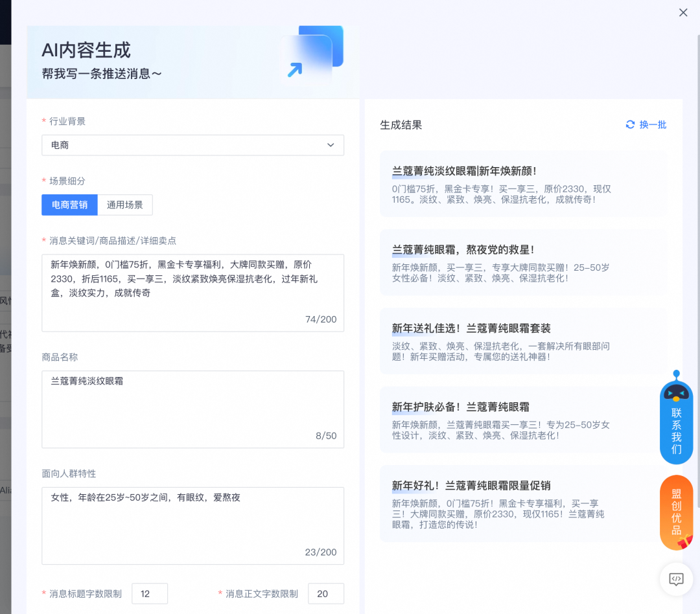Select the 电商营销 scene tab
Screen dimensions: 700x614
coord(69,205)
